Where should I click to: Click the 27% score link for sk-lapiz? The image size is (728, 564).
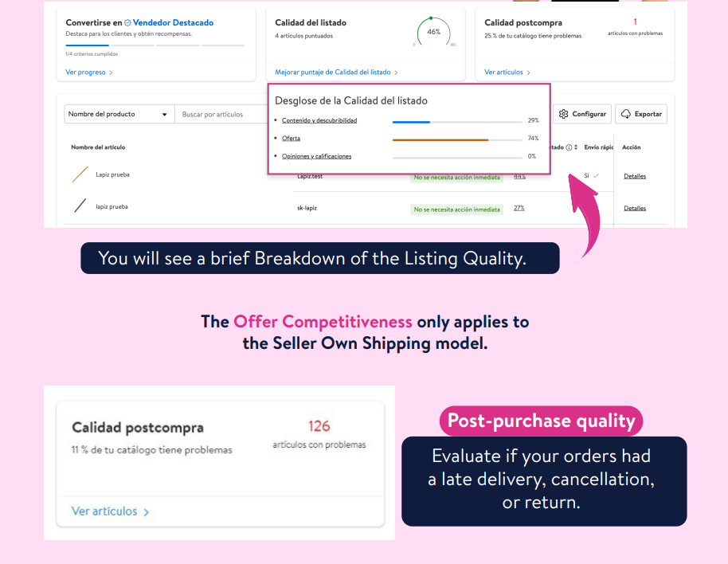pyautogui.click(x=519, y=208)
